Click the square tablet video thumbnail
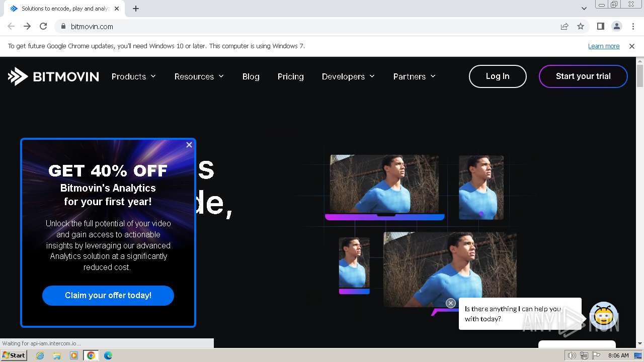This screenshot has height=362, width=644. [x=481, y=187]
